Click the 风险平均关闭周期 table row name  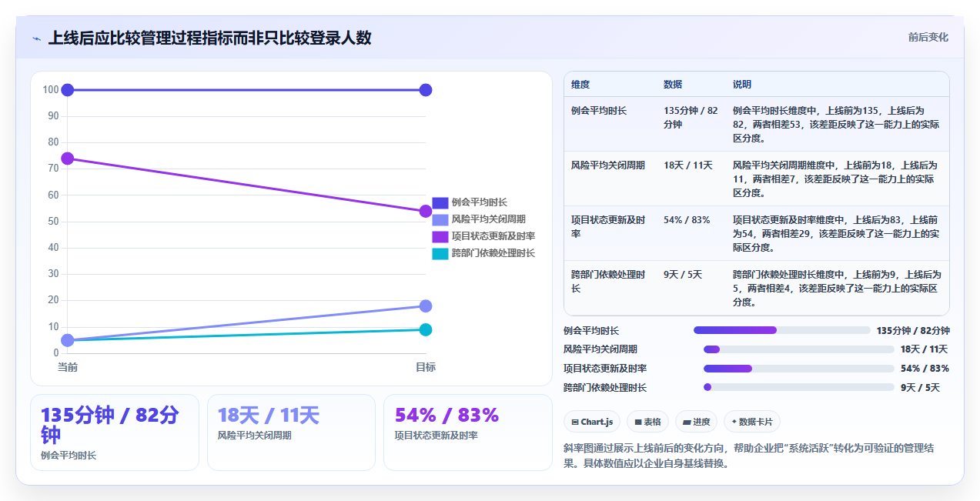(608, 165)
